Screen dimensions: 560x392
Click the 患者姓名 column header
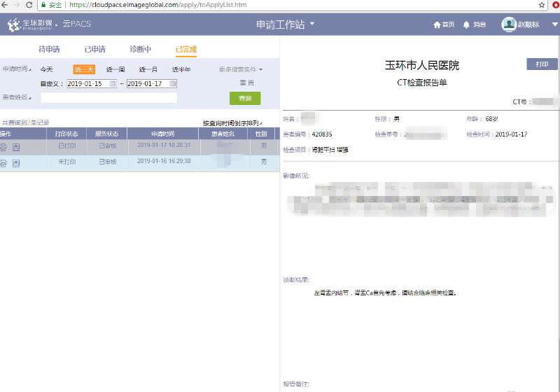[x=223, y=134]
